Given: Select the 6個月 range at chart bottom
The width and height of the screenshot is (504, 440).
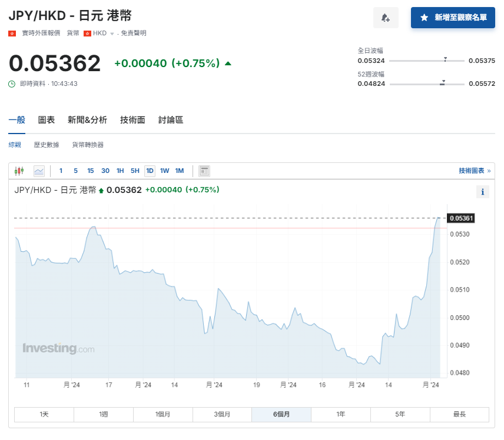Looking at the screenshot, I should tap(281, 414).
